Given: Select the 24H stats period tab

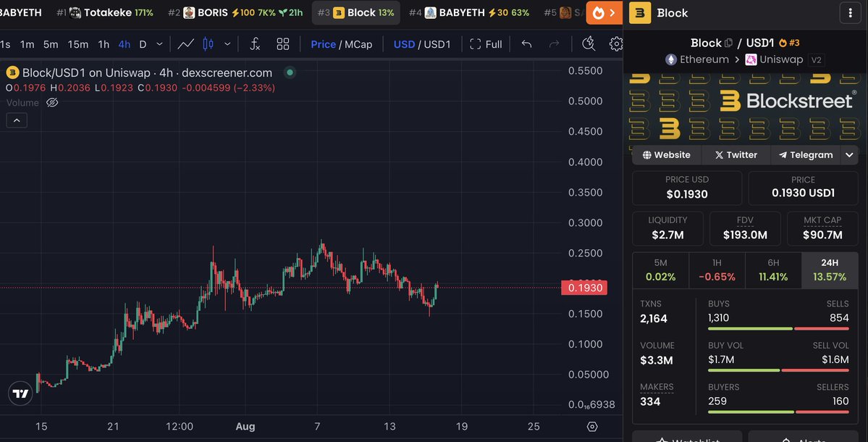Looking at the screenshot, I should 830,270.
